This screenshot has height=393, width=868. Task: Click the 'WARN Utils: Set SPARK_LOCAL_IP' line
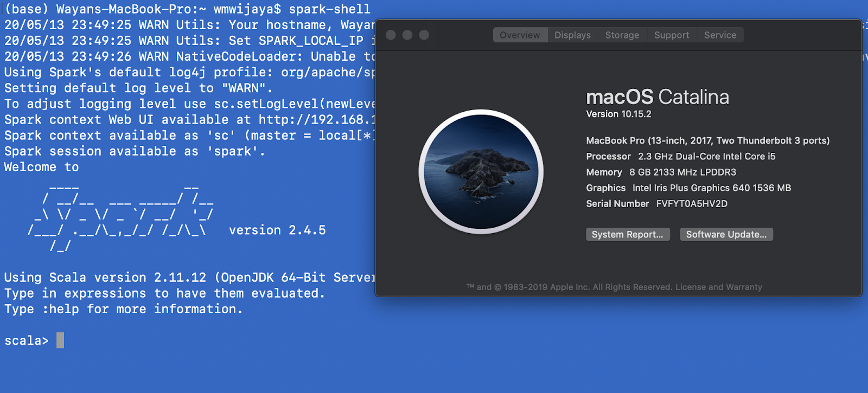(189, 41)
